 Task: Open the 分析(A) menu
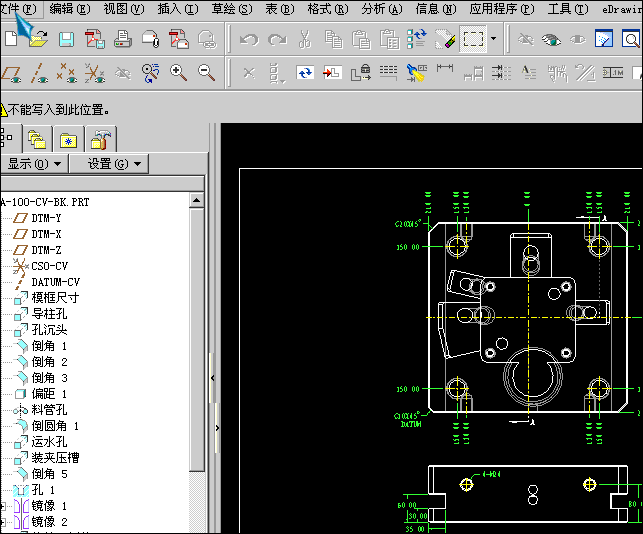[x=382, y=9]
